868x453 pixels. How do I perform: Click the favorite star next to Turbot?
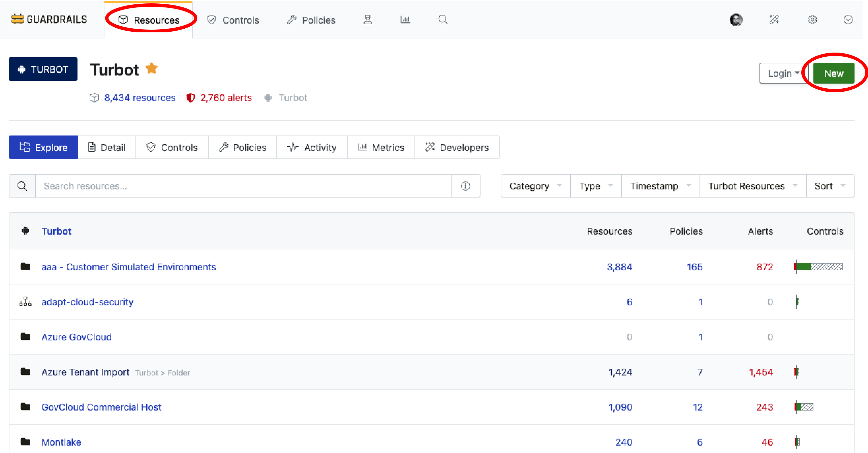152,68
